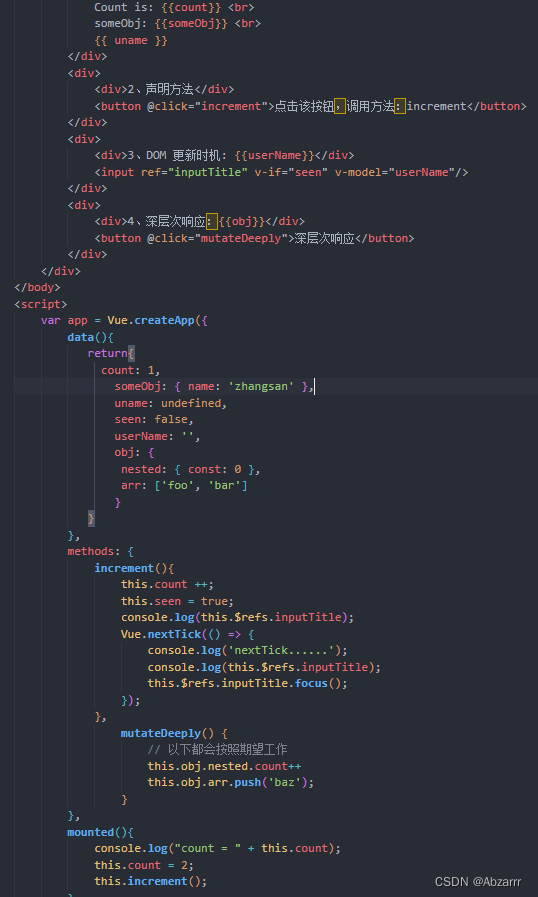
Task: Click the 'this.$refs.inputTitle.focus();' line
Action: [248, 684]
